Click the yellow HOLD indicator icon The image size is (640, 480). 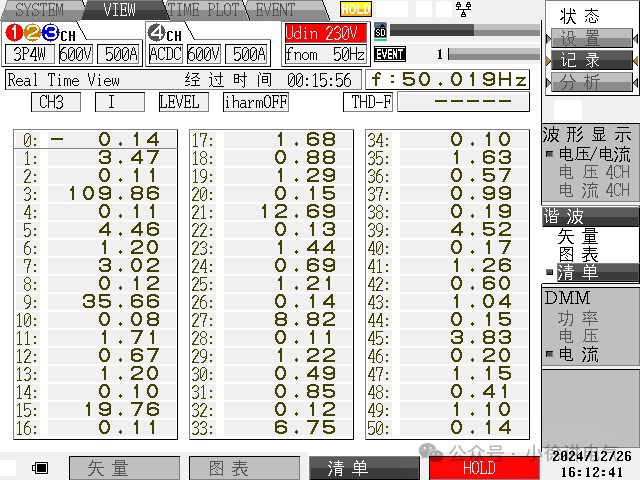tap(355, 9)
